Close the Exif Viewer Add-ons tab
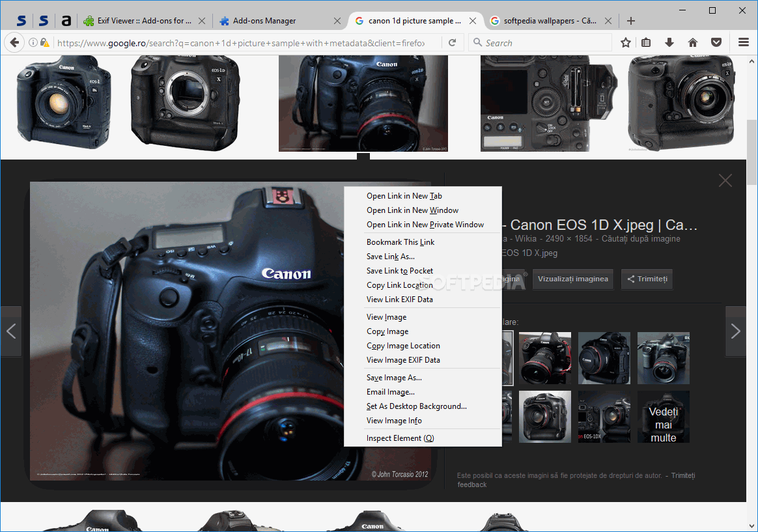This screenshot has height=532, width=758. (202, 21)
